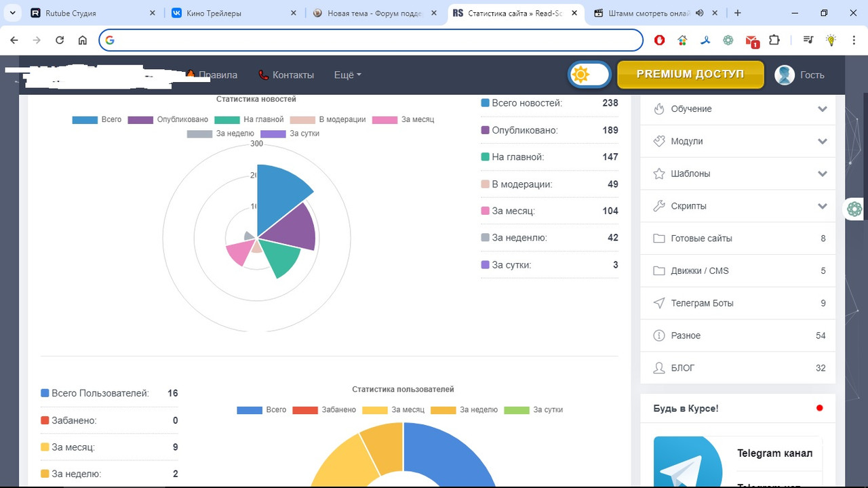Toggle За сутки legend in news chart

290,134
